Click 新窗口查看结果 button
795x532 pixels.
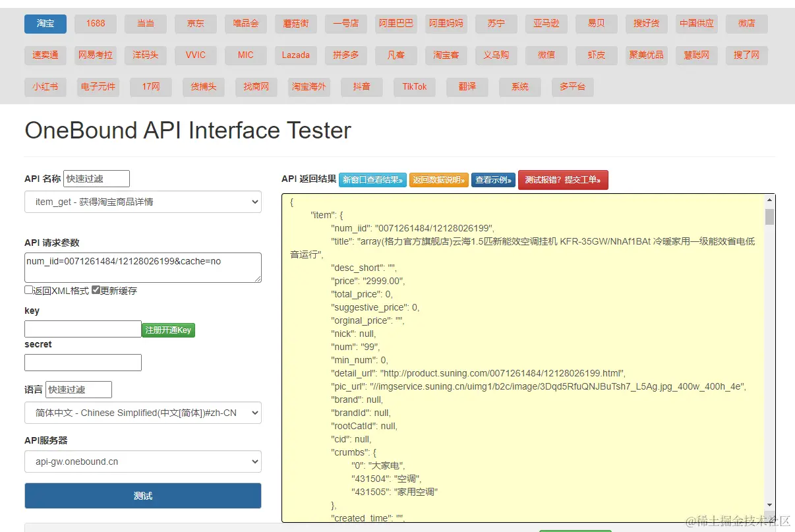(x=372, y=180)
